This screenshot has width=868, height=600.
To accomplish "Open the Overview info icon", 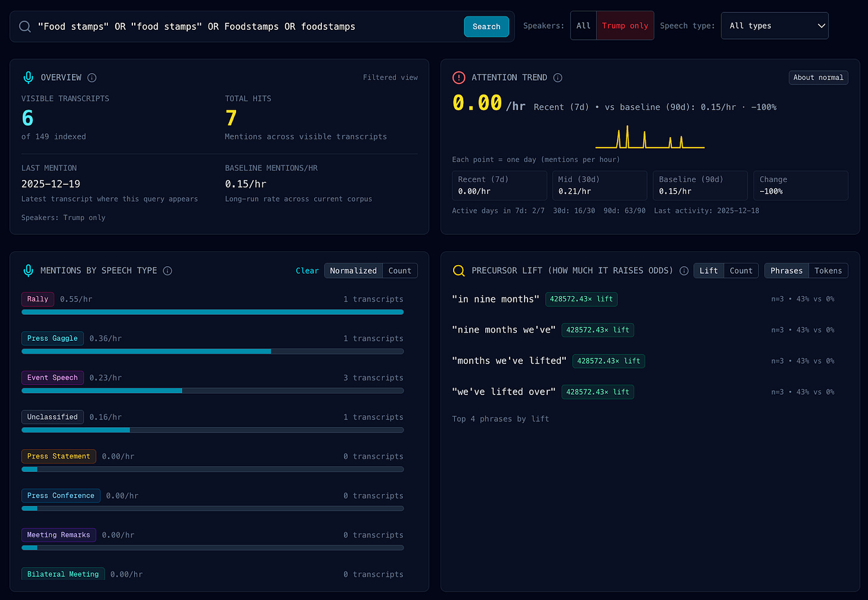I will click(x=92, y=77).
